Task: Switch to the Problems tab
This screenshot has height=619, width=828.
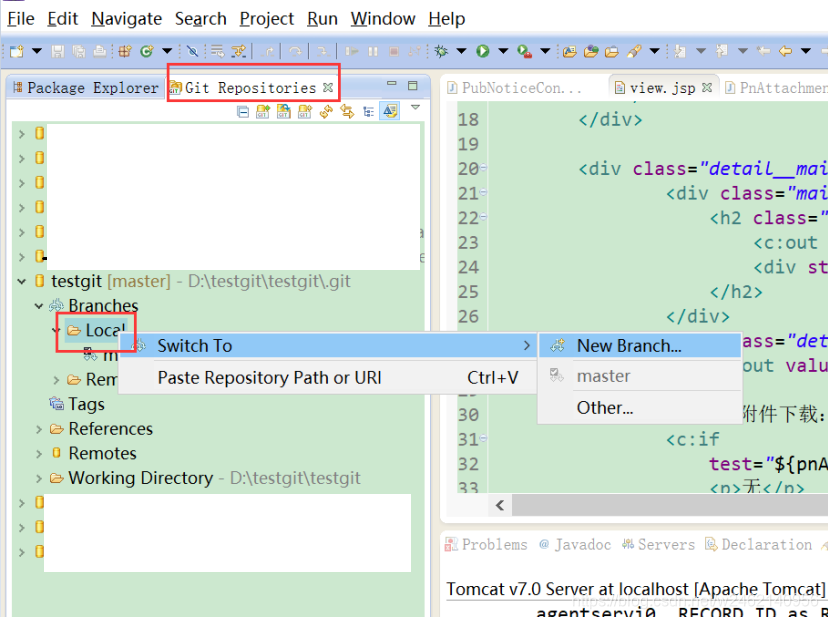Action: click(486, 545)
